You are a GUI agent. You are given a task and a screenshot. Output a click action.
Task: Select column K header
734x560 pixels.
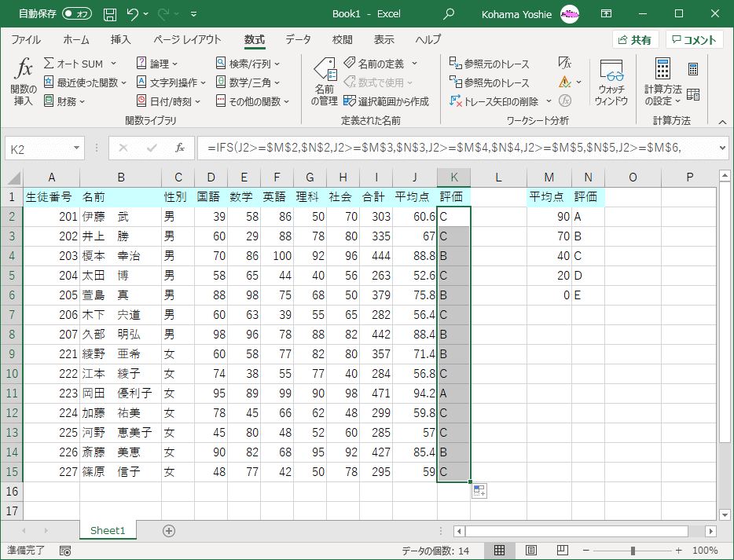pyautogui.click(x=454, y=178)
